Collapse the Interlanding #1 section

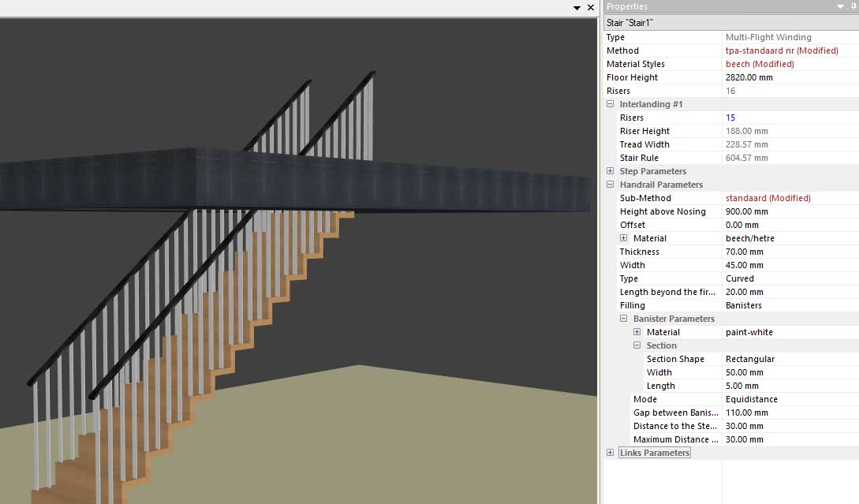[x=610, y=104]
